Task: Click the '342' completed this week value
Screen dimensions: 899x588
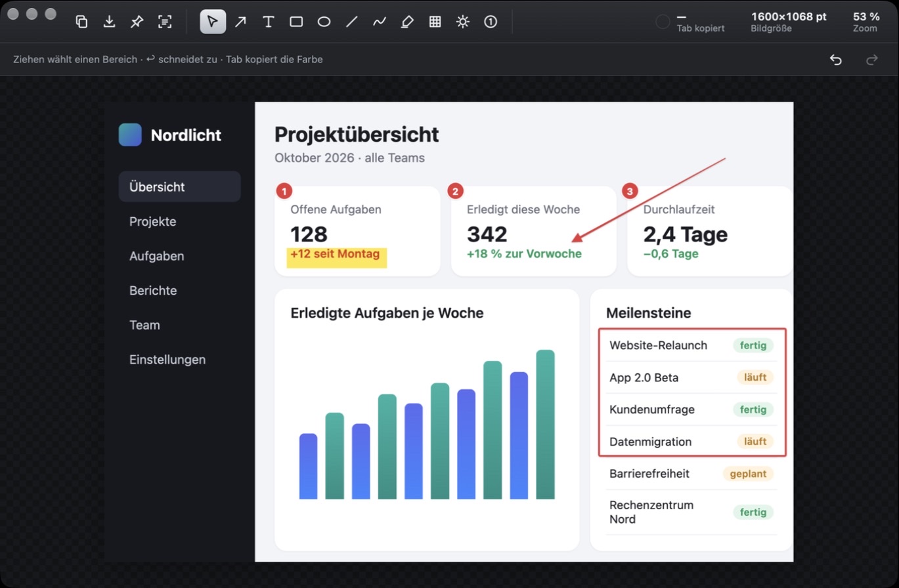Action: (487, 234)
